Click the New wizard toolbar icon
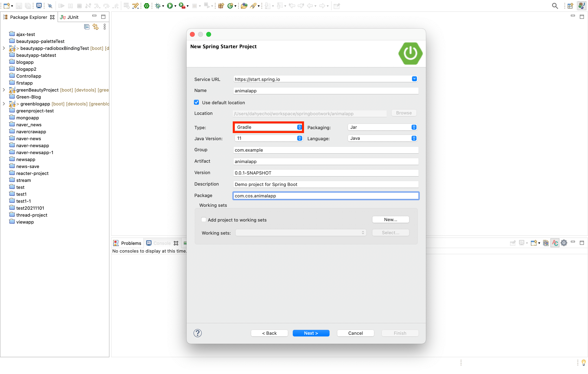588x374 pixels. [7, 6]
